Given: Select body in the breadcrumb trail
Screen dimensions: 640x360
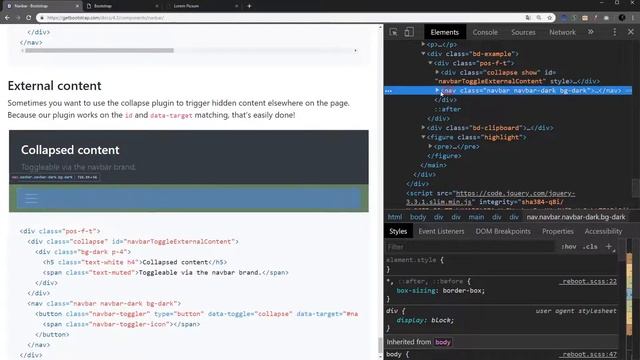Looking at the screenshot, I should point(418,217).
